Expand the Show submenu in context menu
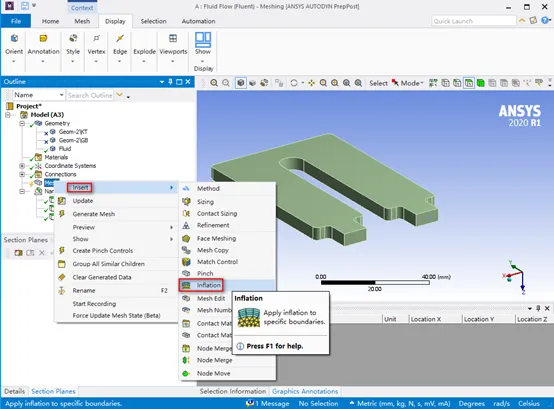 (117, 239)
